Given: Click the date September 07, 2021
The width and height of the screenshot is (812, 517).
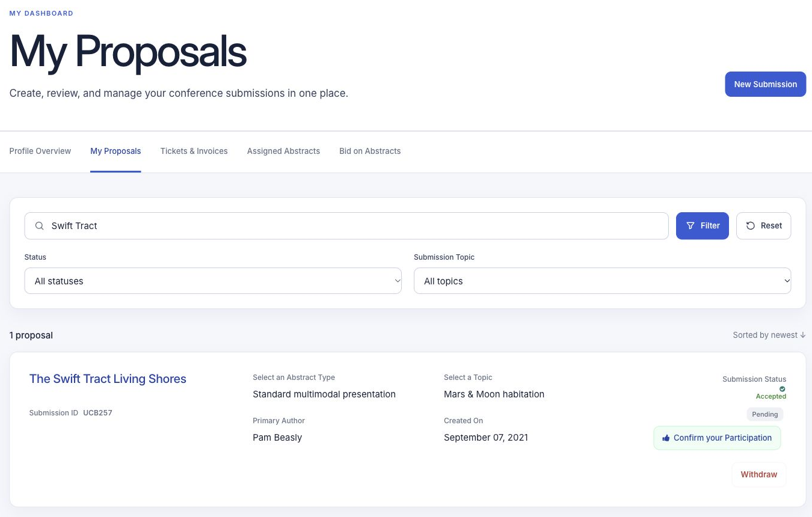Looking at the screenshot, I should pyautogui.click(x=486, y=438).
